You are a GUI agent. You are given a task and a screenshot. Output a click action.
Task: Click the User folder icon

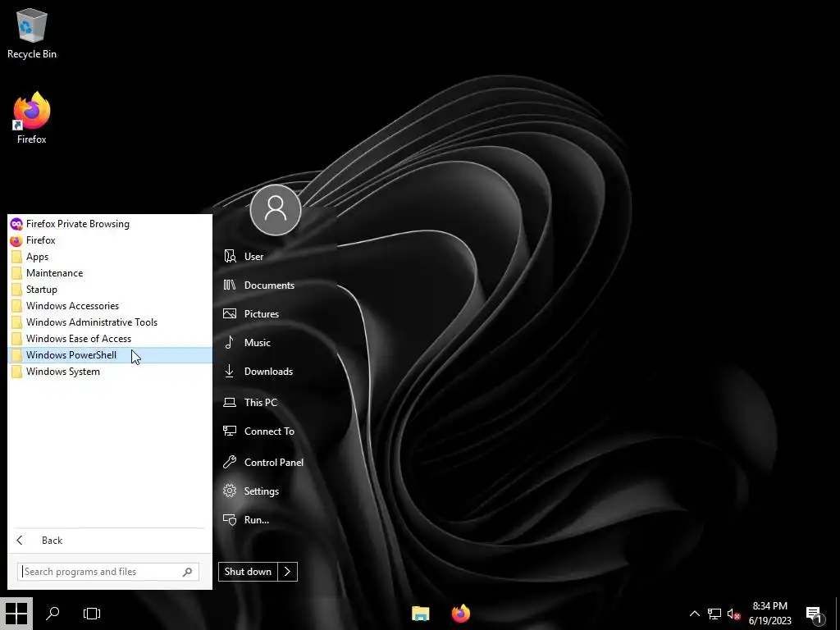230,256
